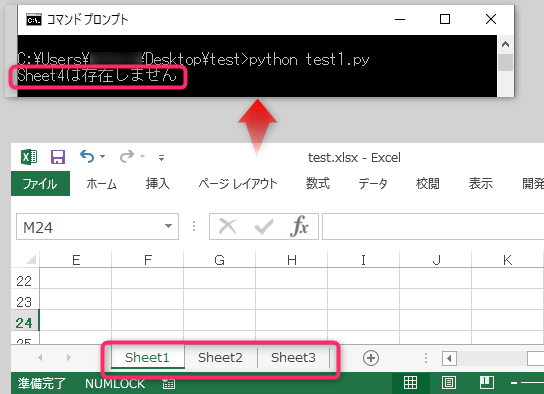This screenshot has width=544, height=394.
Task: Add a new sheet with plus icon
Action: click(x=371, y=358)
